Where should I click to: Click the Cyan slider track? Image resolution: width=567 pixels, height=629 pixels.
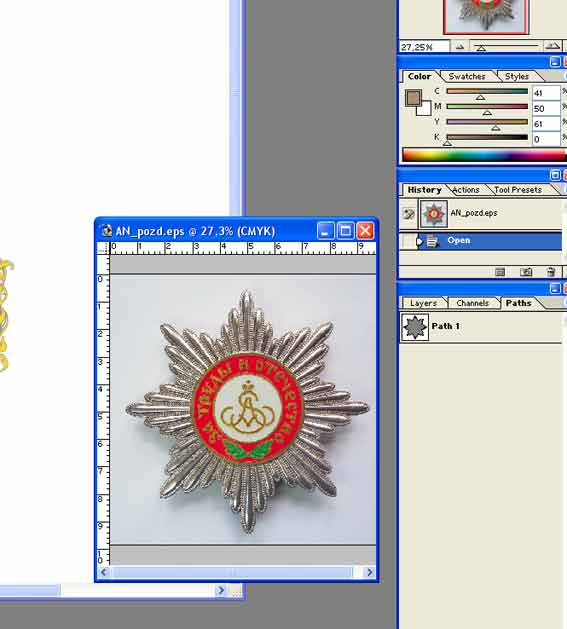[x=487, y=91]
